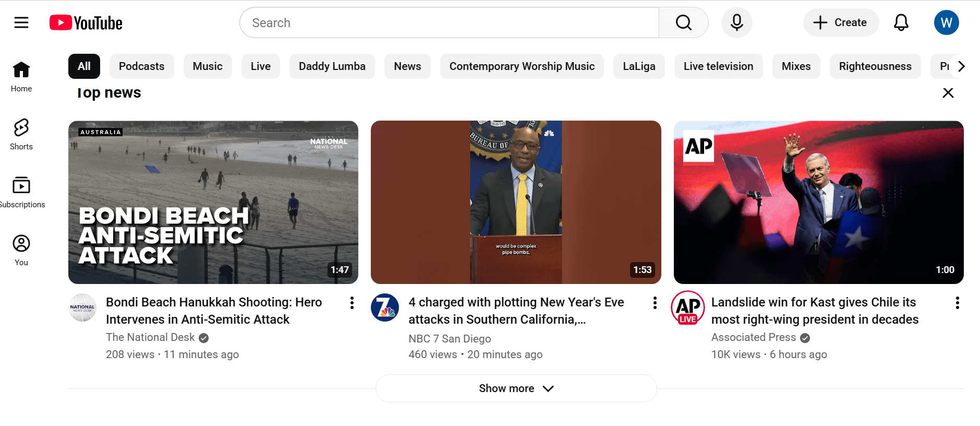Open the Associated Press channel name

(x=753, y=337)
